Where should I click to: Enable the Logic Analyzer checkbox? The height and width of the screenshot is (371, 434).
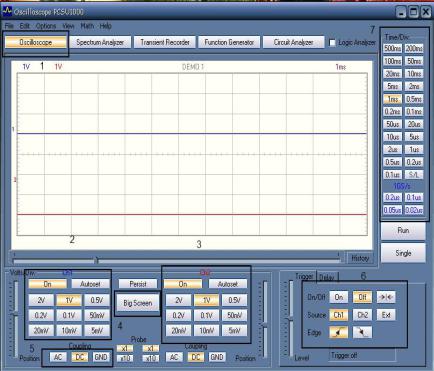pyautogui.click(x=332, y=43)
